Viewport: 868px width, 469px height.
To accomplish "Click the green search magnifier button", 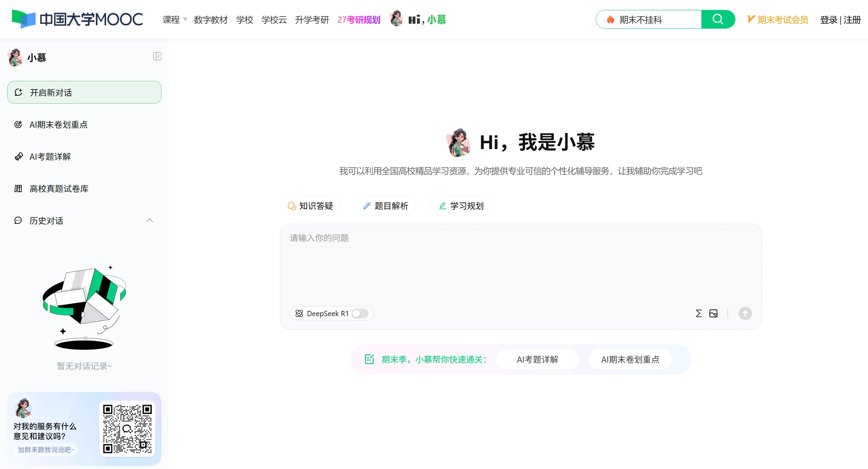I will coord(718,19).
